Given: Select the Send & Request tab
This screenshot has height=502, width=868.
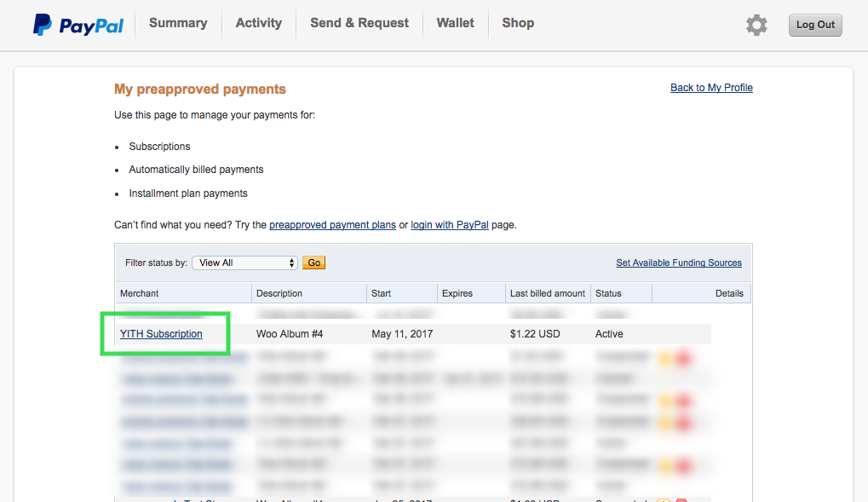Looking at the screenshot, I should click(359, 23).
